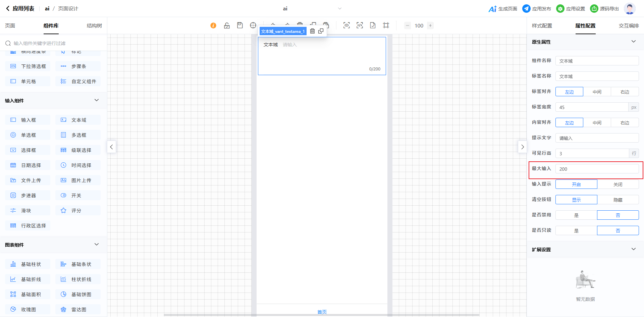Set 标签对齐 to 中间

(x=597, y=92)
